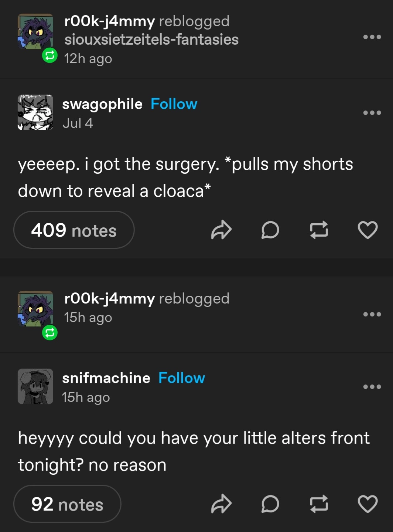Viewport: 393px width, 532px height.
Task: Reblog the snifmachine alters post
Action: (319, 504)
